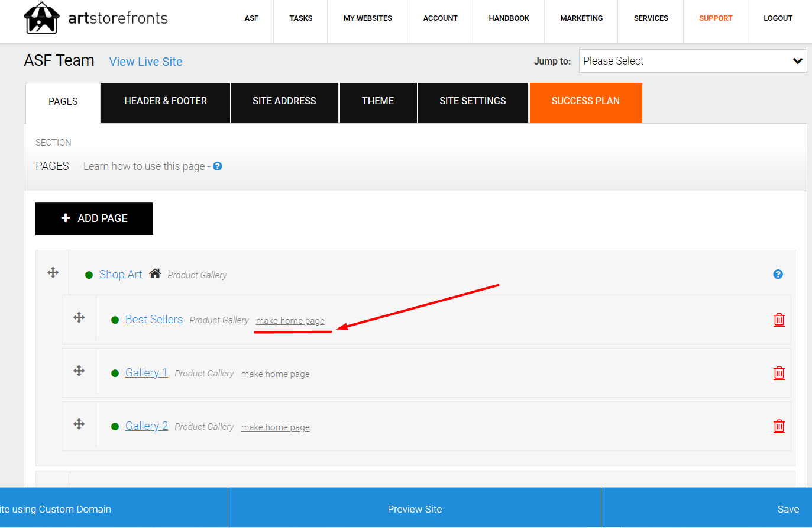Image resolution: width=812 pixels, height=528 pixels.
Task: Toggle the green status dot of Shop Art
Action: [x=89, y=275]
